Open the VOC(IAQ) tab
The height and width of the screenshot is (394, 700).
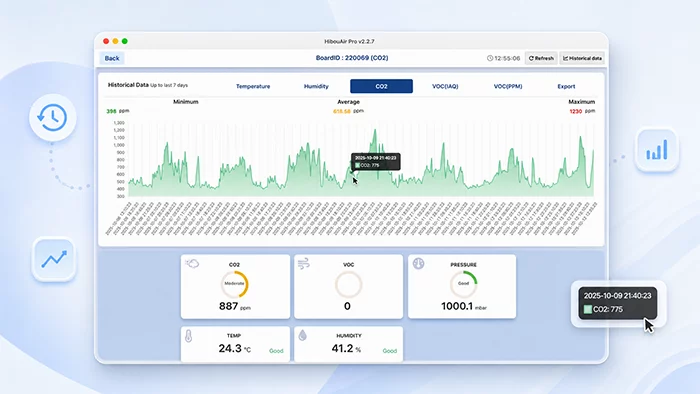[x=445, y=86]
